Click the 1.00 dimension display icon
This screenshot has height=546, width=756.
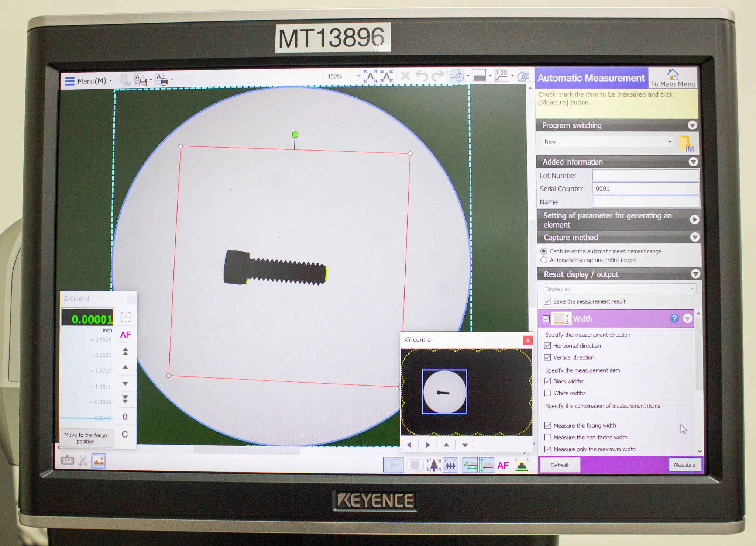click(x=501, y=76)
